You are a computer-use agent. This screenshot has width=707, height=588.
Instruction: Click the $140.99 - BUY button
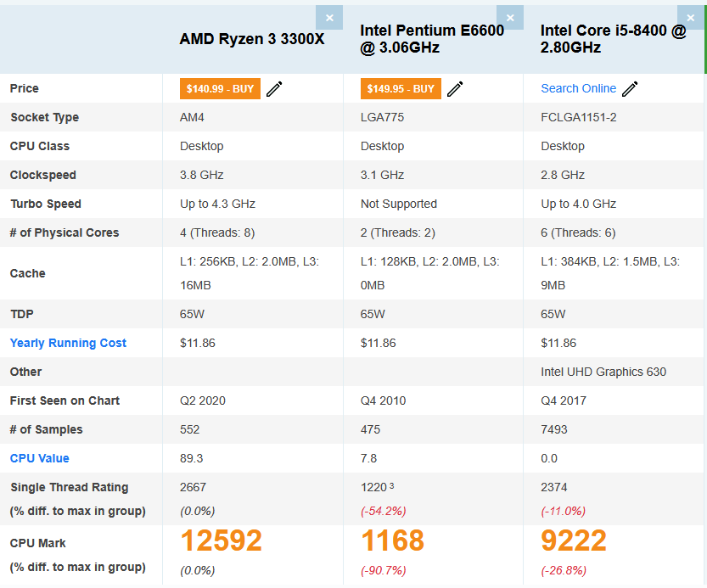220,89
